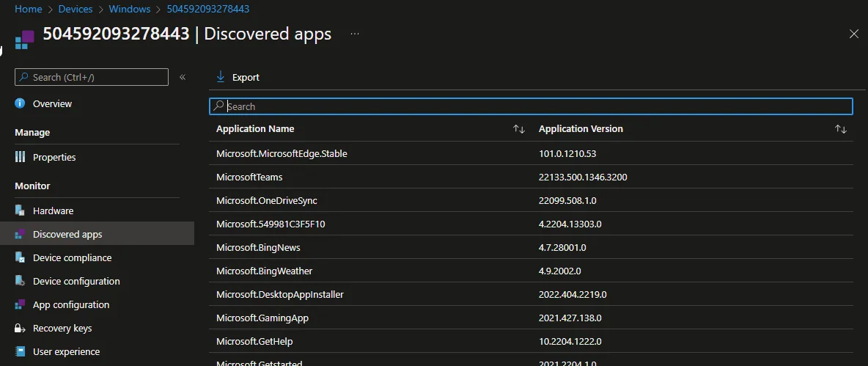
Task: Click the Device configuration icon
Action: (20, 281)
